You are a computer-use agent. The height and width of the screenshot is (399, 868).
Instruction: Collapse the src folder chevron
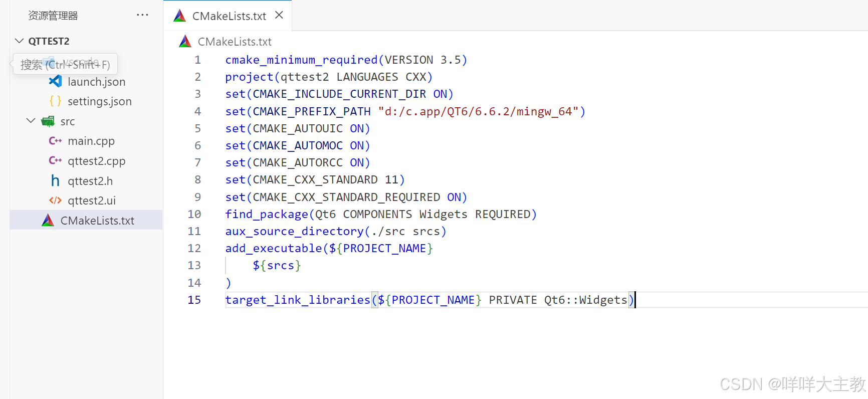click(x=31, y=121)
